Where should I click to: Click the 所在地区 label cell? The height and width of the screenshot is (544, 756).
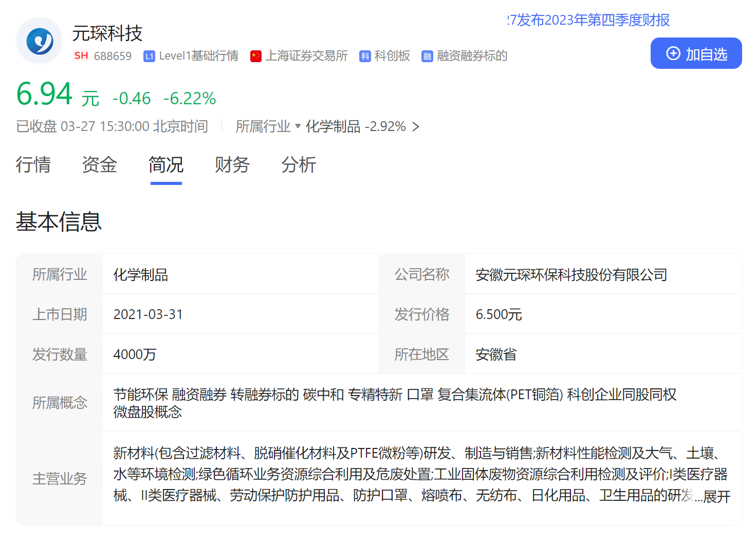422,354
